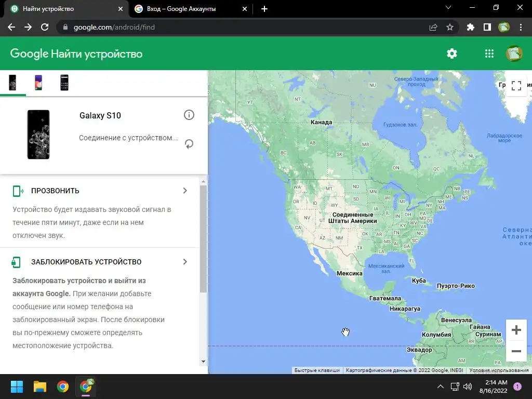Open the Chrome extensions puzzle icon
Viewport: 532px width, 399px height.
[x=470, y=27]
